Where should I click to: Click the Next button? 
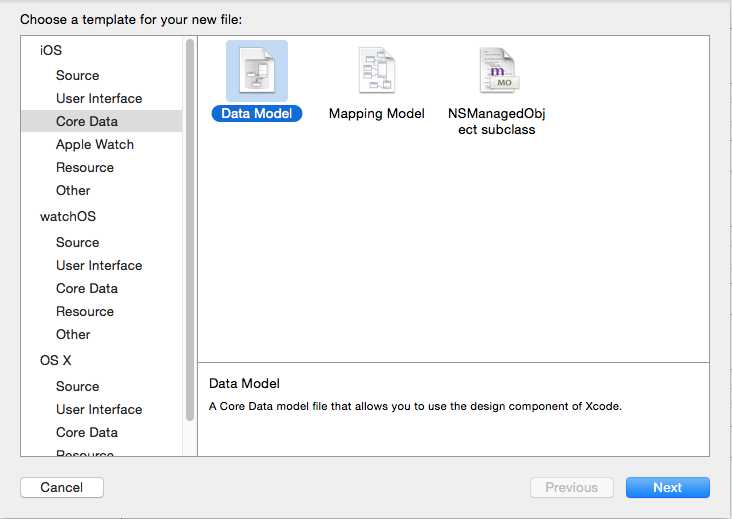tap(667, 488)
